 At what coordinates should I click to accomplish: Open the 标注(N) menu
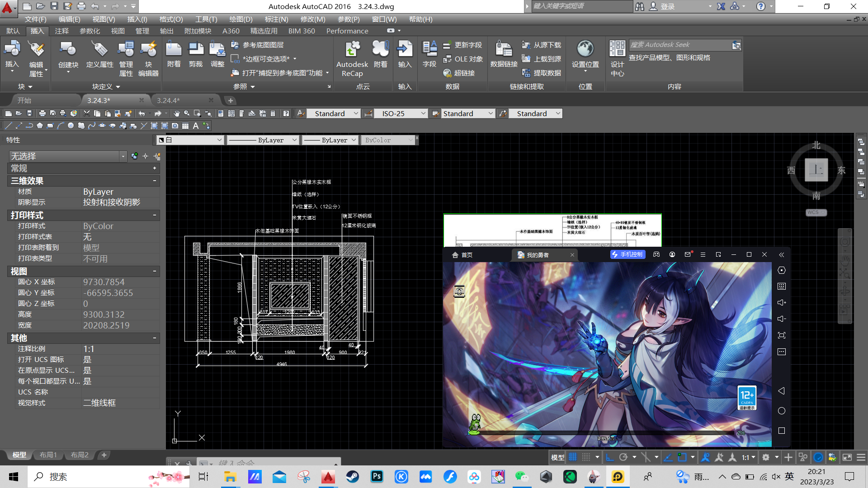coord(276,19)
